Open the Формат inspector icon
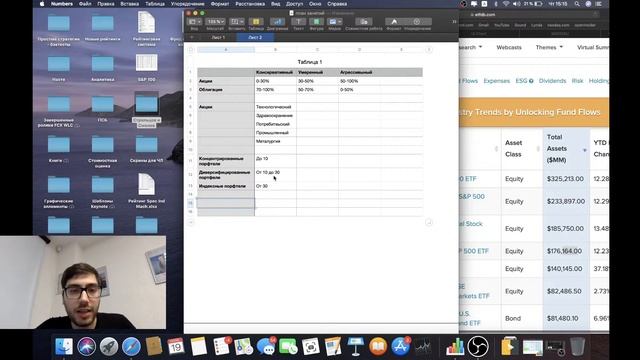Screen dimensions: 640x360 click(394, 22)
